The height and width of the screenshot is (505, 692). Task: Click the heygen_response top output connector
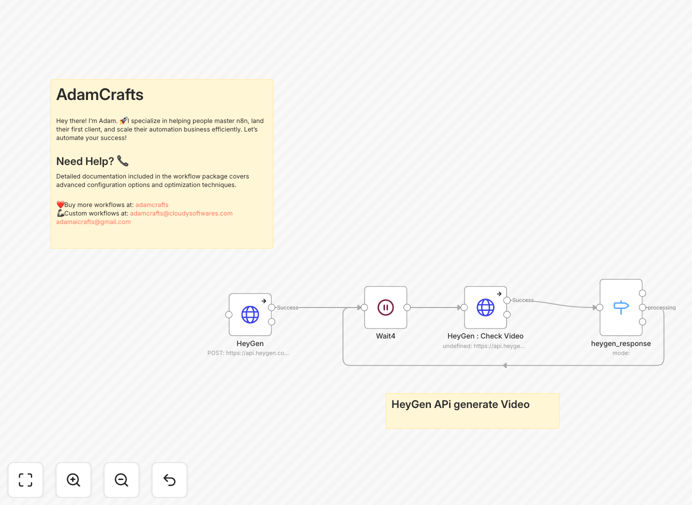pos(643,293)
